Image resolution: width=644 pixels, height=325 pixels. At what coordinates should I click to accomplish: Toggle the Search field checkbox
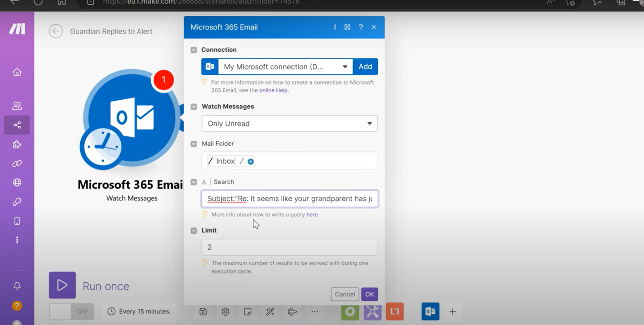[x=193, y=182]
